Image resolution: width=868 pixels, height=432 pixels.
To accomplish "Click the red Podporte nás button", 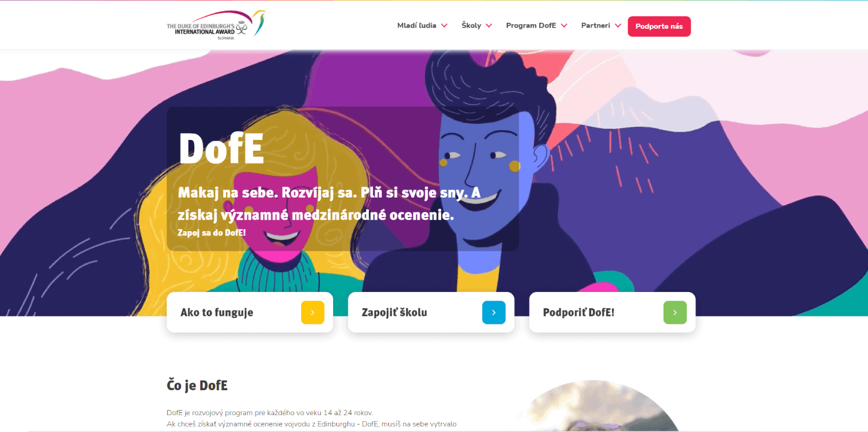I will click(x=659, y=27).
